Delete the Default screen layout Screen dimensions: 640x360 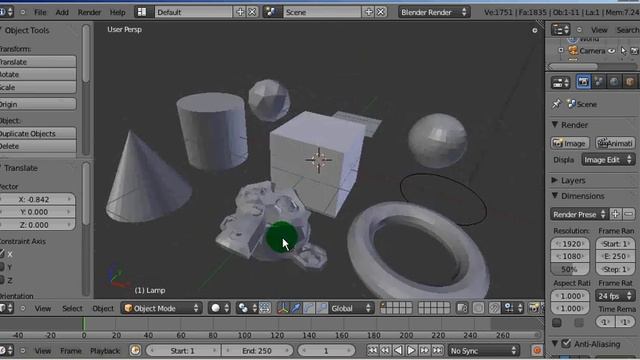click(253, 12)
